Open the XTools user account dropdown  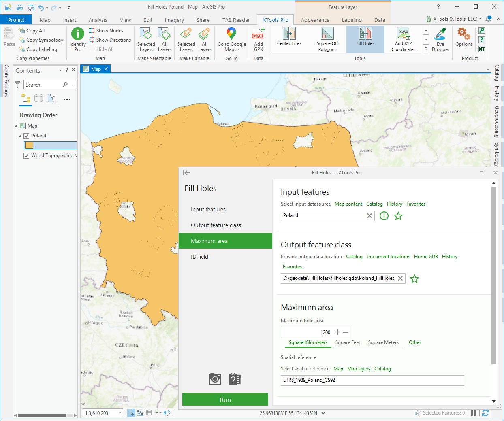481,19
